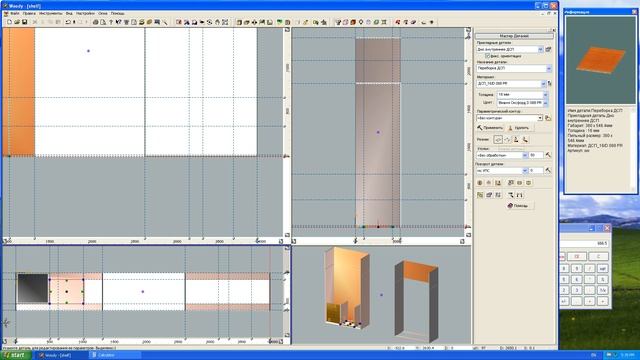Toggle the фикс. ориентация checkbox
Image resolution: width=640 pixels, height=360 pixels.
click(487, 56)
